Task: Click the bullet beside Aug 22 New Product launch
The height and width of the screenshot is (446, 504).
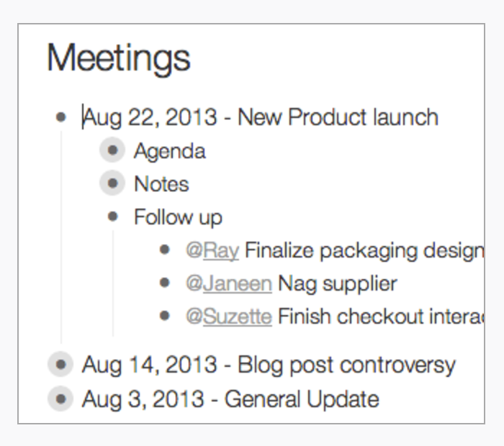Action: (61, 117)
